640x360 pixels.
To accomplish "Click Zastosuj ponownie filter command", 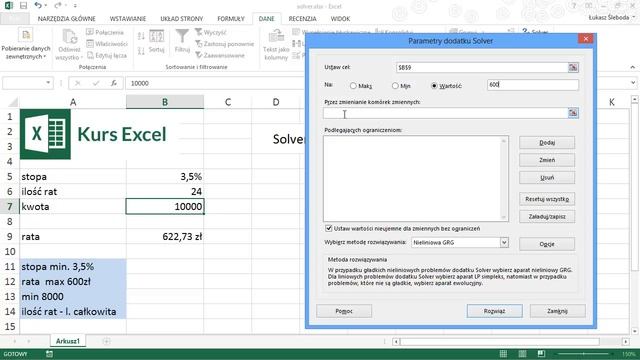I will pyautogui.click(x=224, y=44).
